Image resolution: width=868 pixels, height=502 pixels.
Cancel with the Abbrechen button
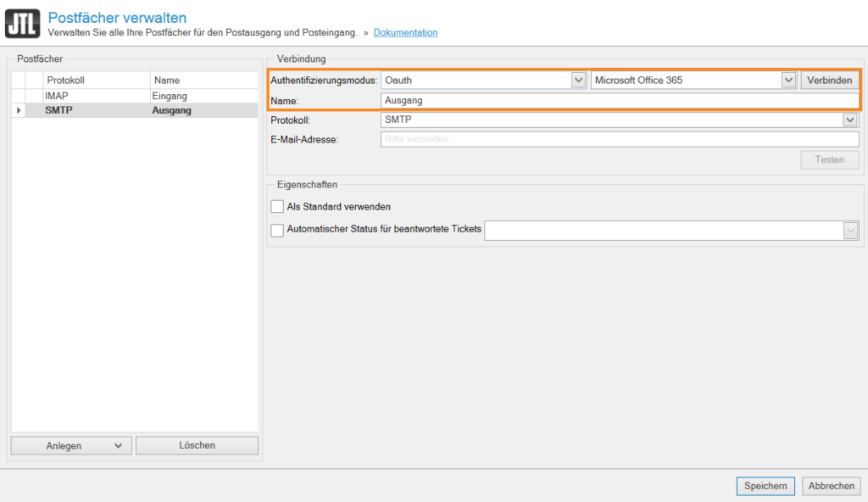tap(831, 486)
